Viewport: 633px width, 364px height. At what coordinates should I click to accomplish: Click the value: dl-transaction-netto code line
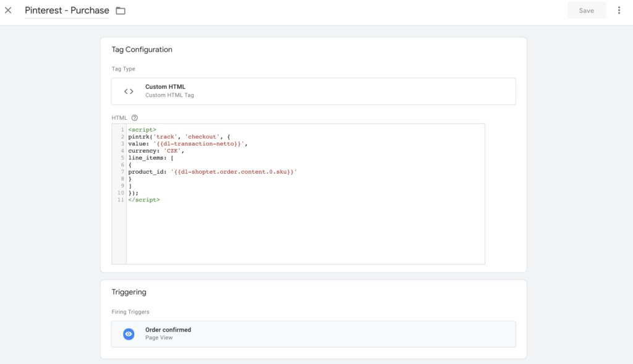click(x=188, y=143)
